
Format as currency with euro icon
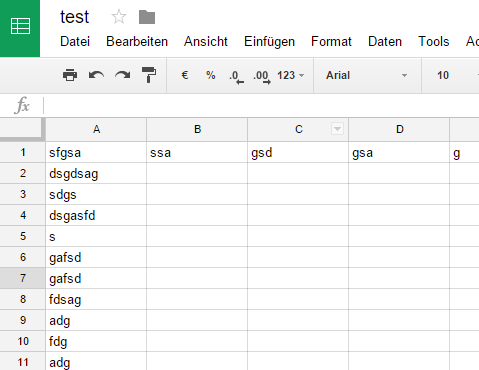pos(185,75)
